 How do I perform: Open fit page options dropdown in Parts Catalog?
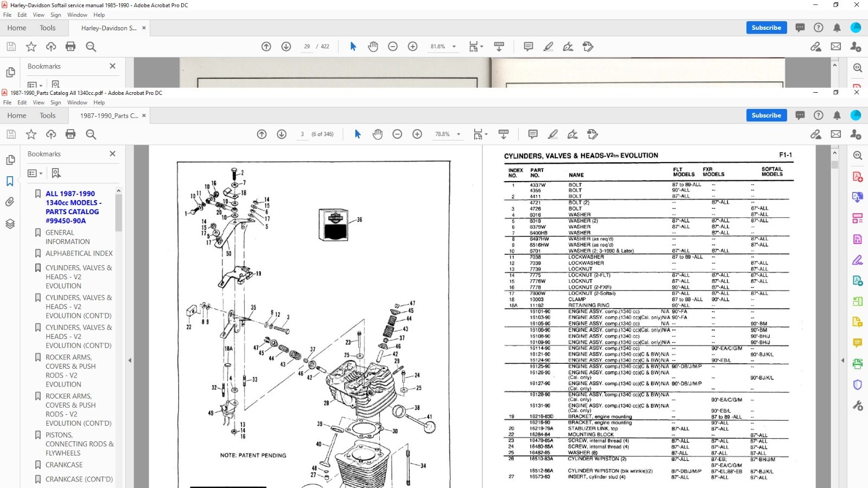point(480,134)
